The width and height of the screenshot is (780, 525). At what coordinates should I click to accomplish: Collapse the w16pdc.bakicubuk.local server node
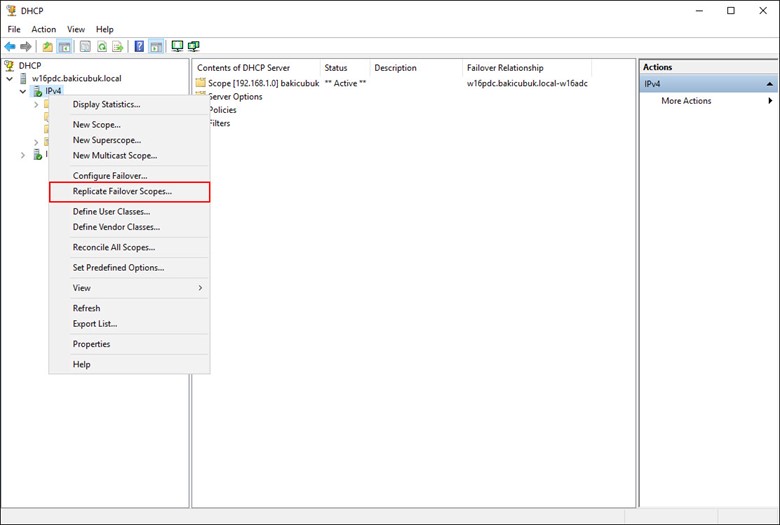(x=10, y=78)
